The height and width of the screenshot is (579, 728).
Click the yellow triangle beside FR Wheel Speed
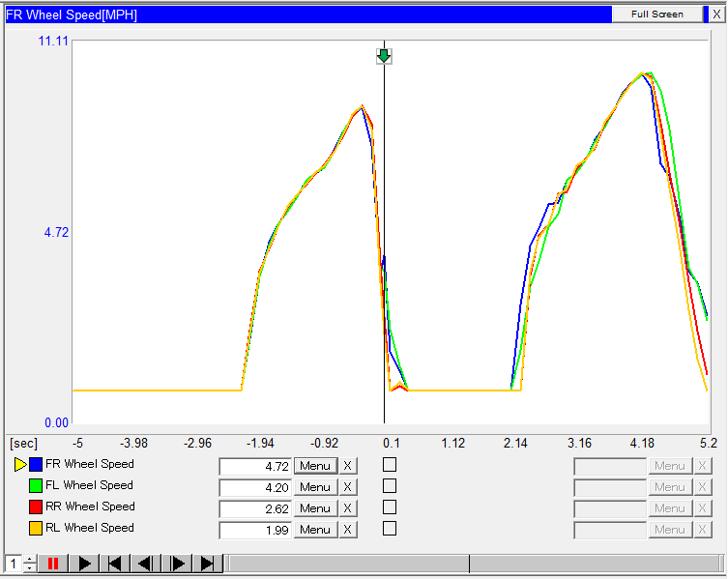[x=19, y=465]
